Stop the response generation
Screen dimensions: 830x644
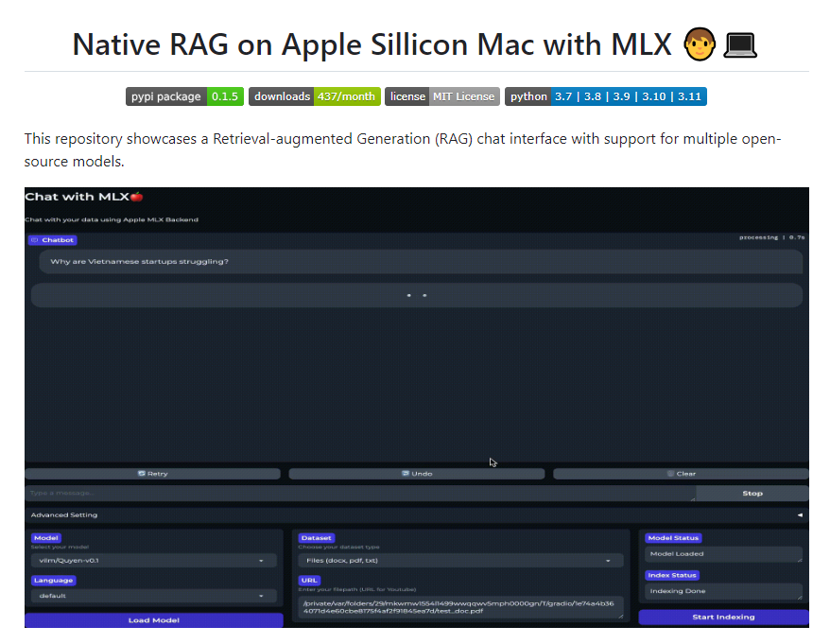pyautogui.click(x=752, y=493)
